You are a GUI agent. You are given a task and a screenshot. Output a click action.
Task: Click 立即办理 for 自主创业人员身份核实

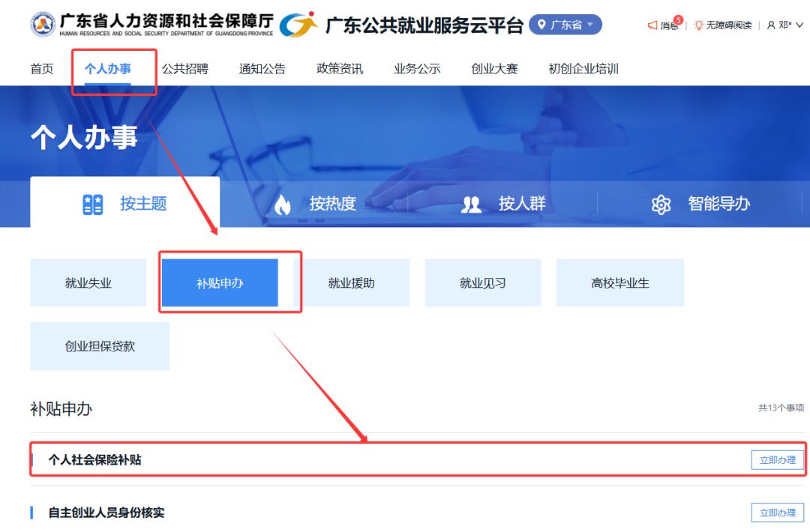[777, 513]
